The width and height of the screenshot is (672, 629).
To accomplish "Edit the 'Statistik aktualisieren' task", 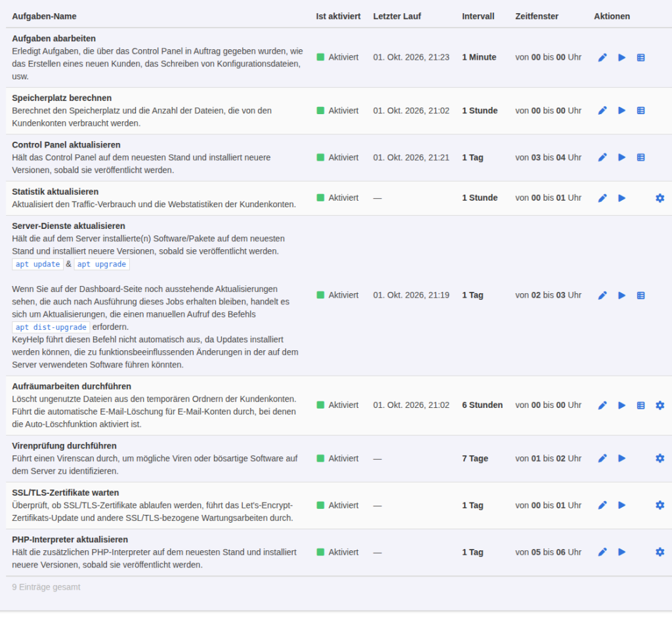I will click(602, 198).
